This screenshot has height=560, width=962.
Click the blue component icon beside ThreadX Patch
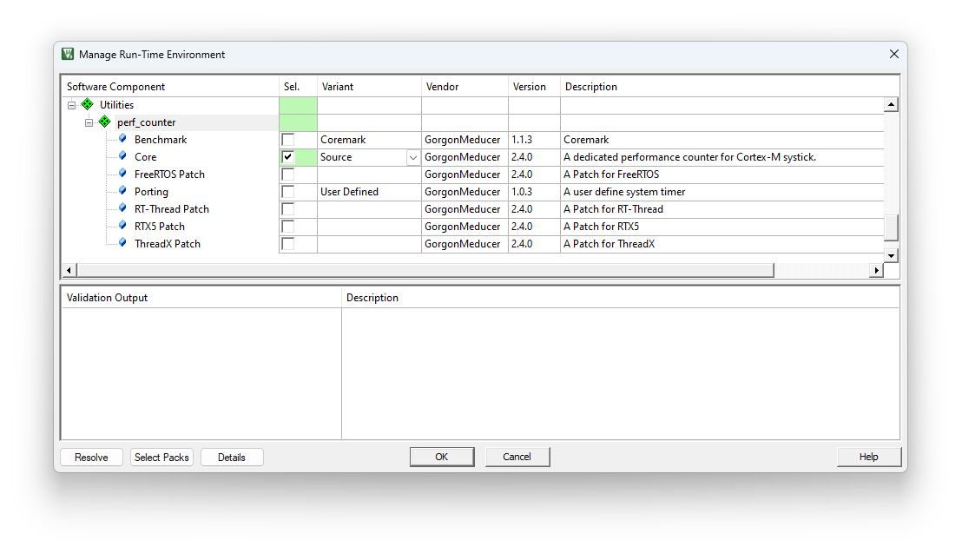click(122, 243)
